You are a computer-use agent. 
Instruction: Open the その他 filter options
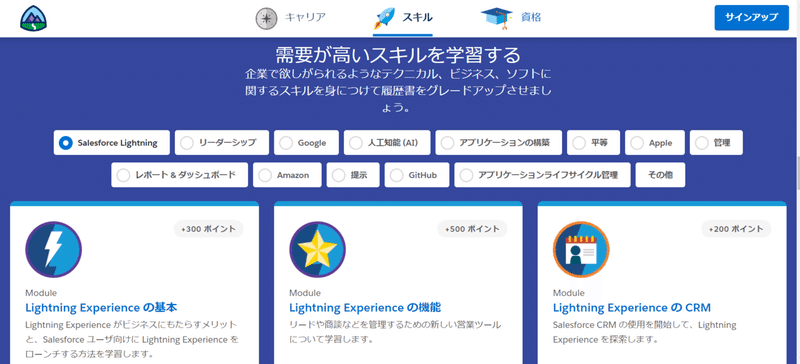tap(660, 175)
